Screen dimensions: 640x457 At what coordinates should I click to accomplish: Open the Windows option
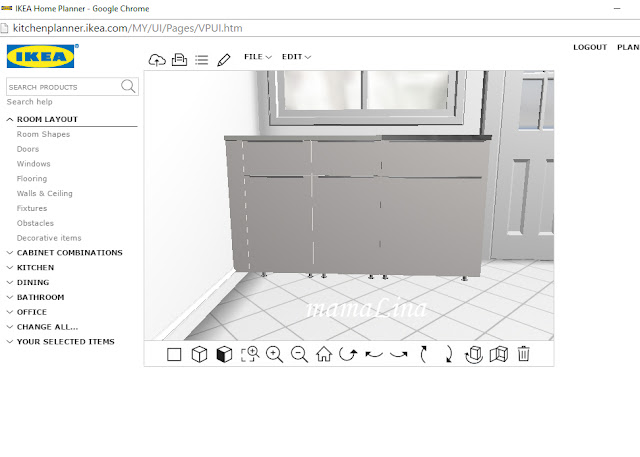click(x=33, y=164)
